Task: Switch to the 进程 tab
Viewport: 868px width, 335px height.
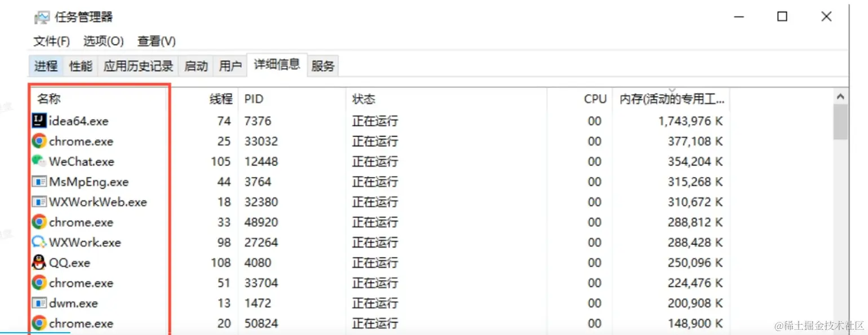Action: tap(46, 66)
